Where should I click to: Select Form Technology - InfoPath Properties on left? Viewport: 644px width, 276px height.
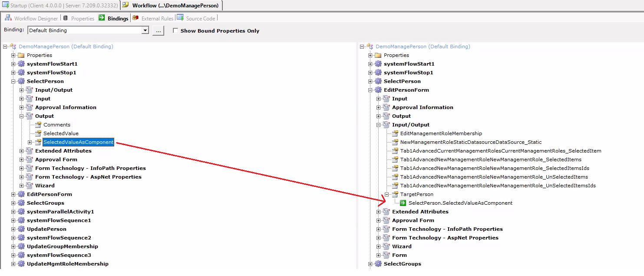(x=90, y=168)
